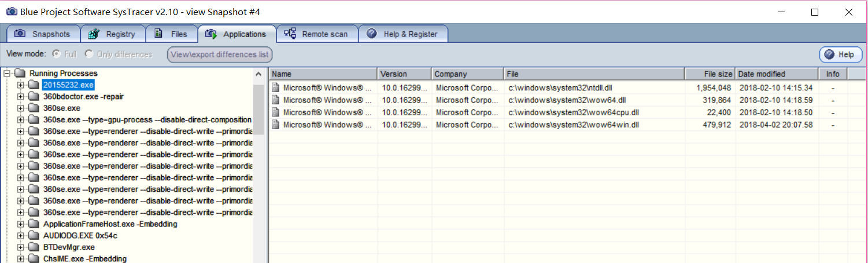Click the ApplicationFrameHost.exe folder icon
Image resolution: width=868 pixels, height=263 pixels.
pos(34,224)
